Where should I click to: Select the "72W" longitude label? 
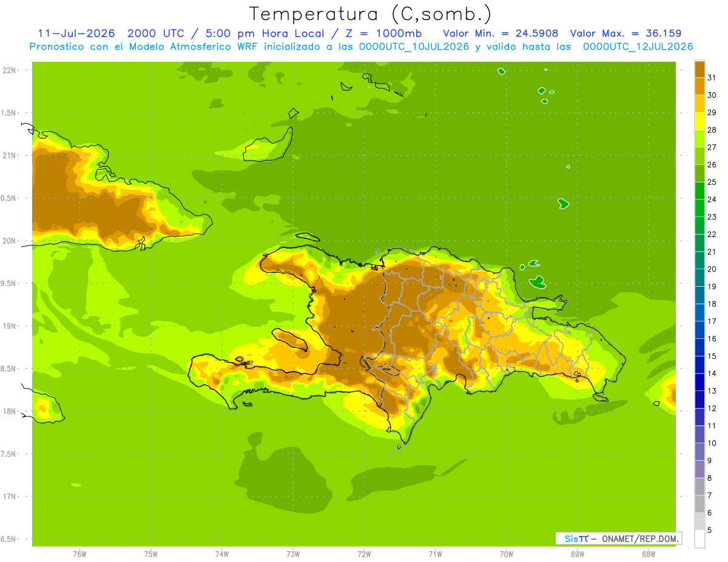click(364, 554)
